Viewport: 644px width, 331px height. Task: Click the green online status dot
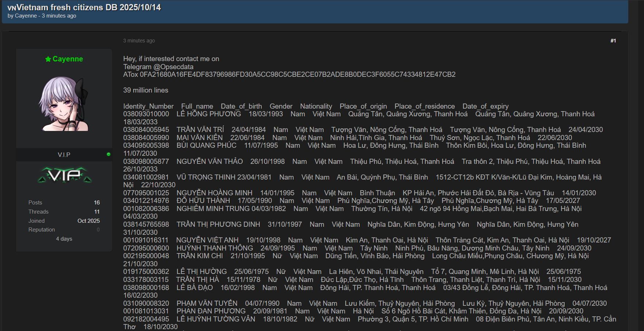[x=108, y=154]
